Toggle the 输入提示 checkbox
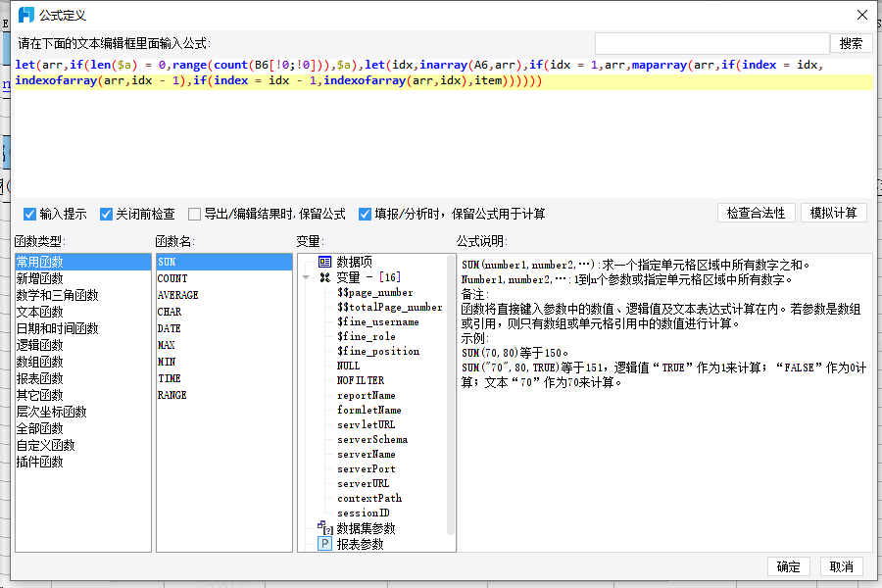The width and height of the screenshot is (882, 588). pyautogui.click(x=30, y=214)
